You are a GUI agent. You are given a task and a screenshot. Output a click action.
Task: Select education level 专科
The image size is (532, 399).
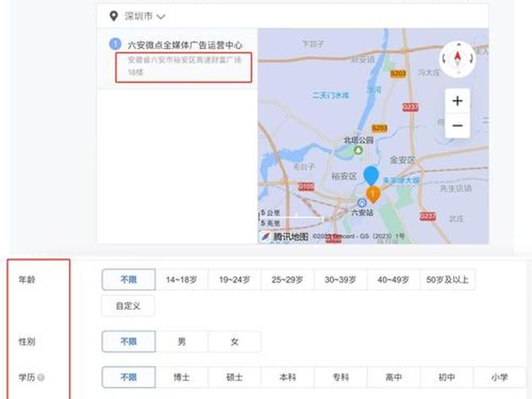[340, 377]
